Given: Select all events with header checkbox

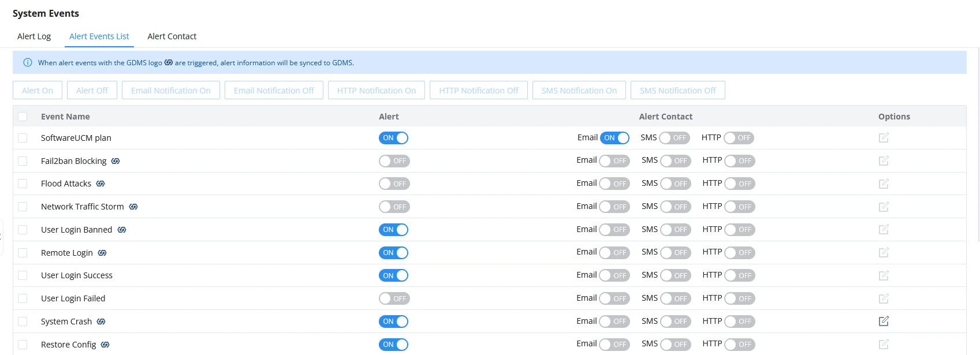Looking at the screenshot, I should click(23, 117).
